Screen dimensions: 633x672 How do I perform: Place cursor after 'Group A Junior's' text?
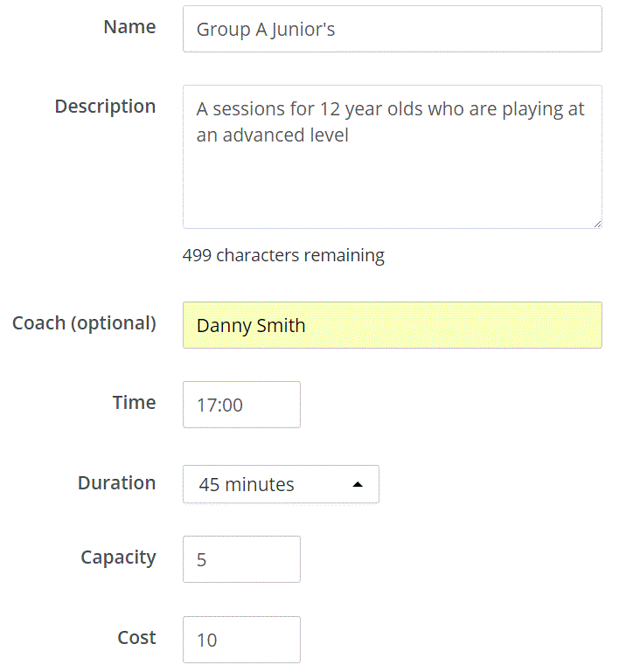pos(337,30)
